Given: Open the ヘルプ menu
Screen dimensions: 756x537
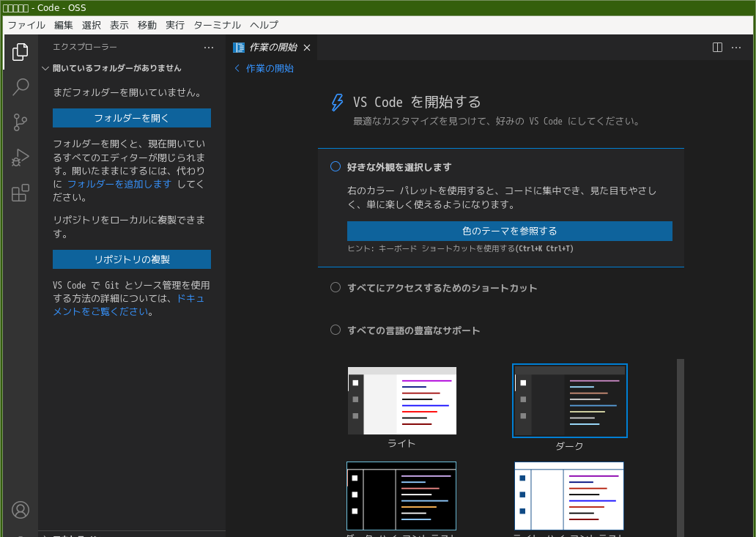Looking at the screenshot, I should [264, 25].
